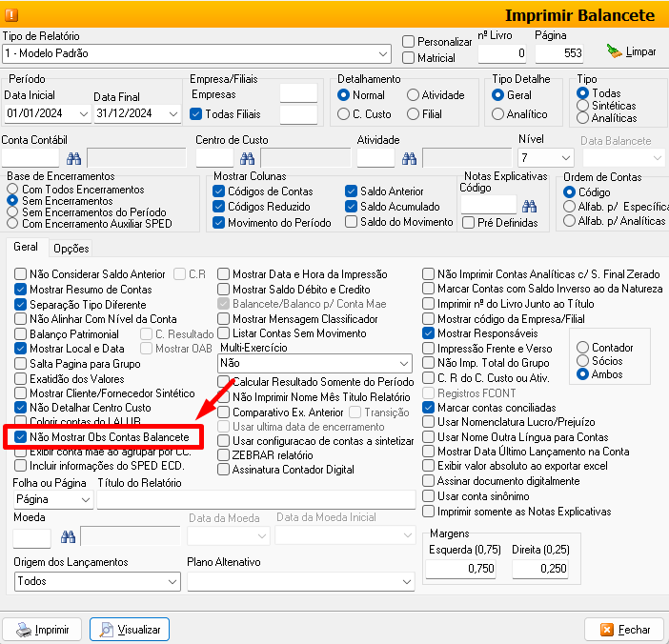Expand the Origem dos Lançamentos dropdown
This screenshot has width=669, height=644.
[172, 581]
